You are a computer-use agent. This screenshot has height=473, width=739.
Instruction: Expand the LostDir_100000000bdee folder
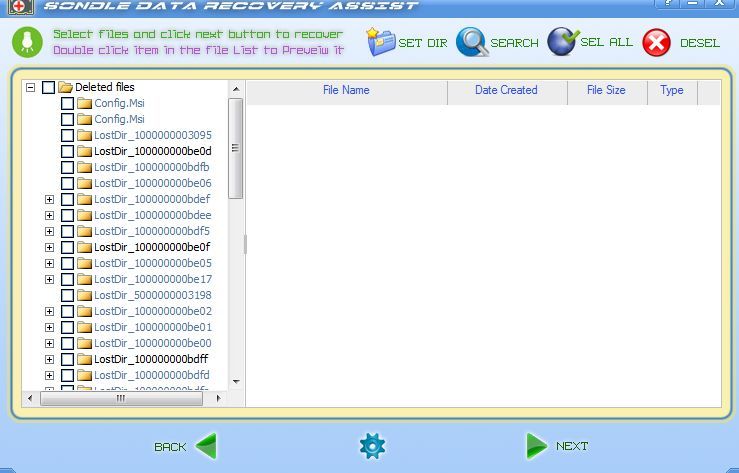[49, 215]
